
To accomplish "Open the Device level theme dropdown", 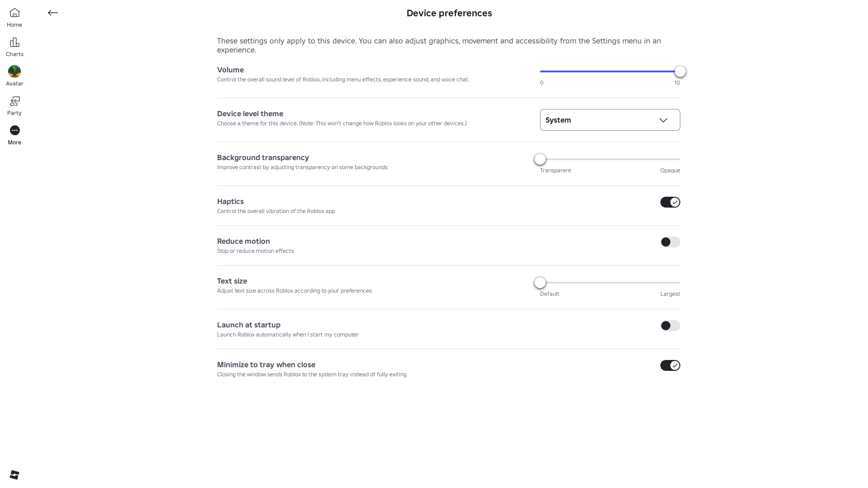I will click(610, 120).
